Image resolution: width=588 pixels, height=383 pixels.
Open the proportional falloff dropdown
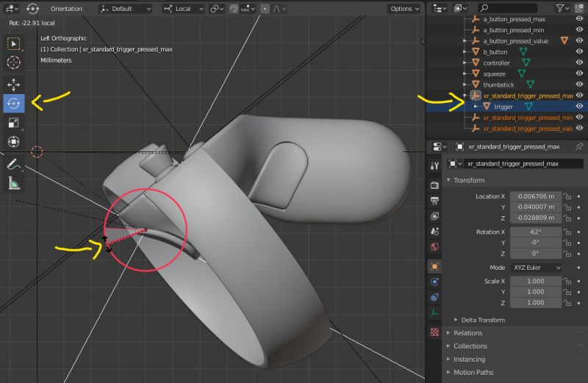279,9
